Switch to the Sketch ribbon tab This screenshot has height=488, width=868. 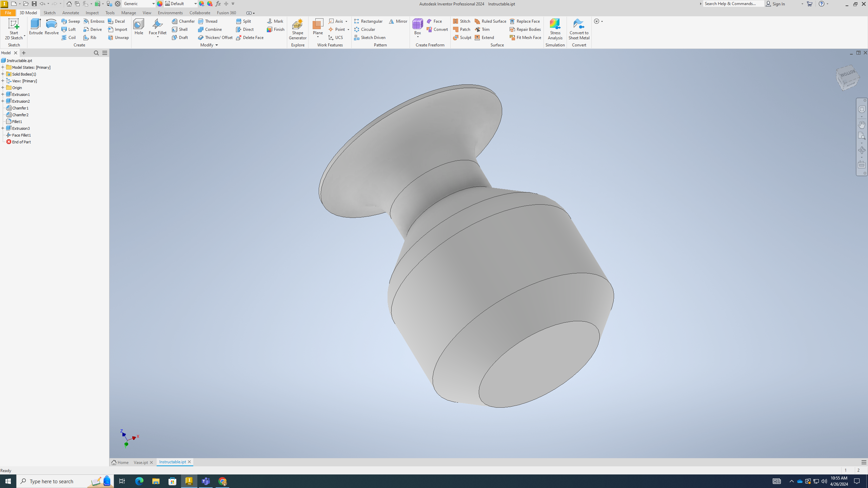[50, 13]
